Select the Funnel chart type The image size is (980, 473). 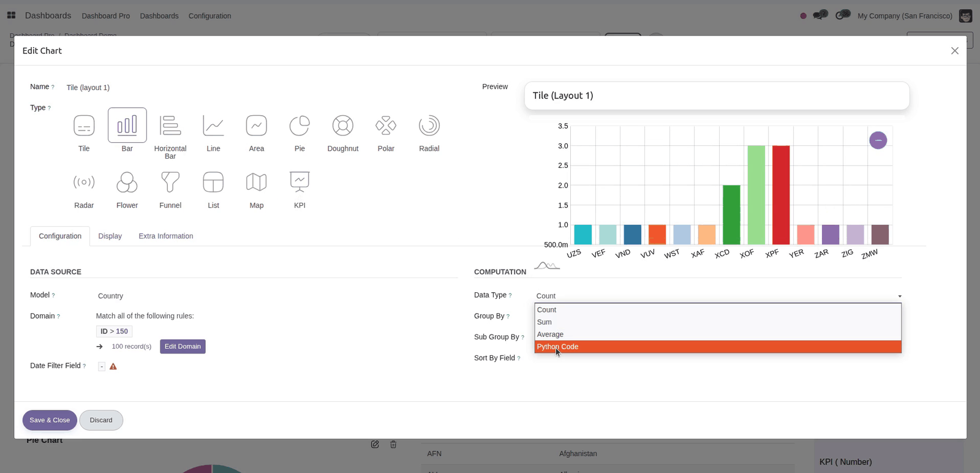point(170,182)
